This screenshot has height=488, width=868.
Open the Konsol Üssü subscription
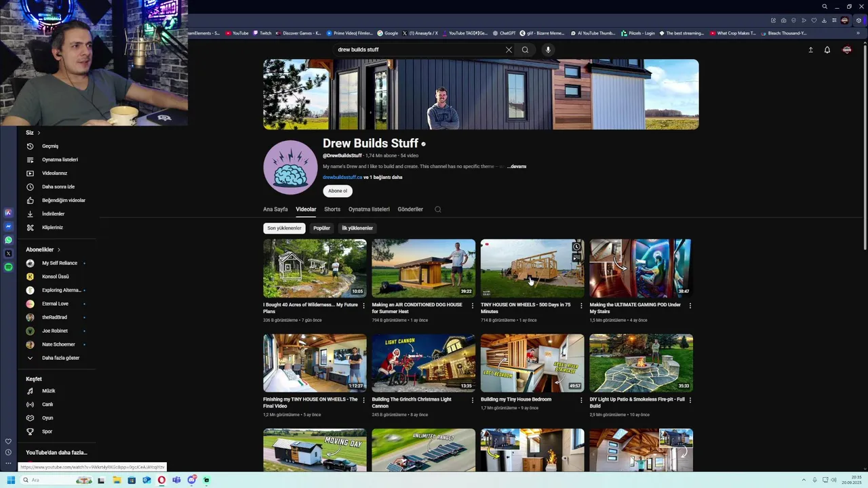[57, 277]
